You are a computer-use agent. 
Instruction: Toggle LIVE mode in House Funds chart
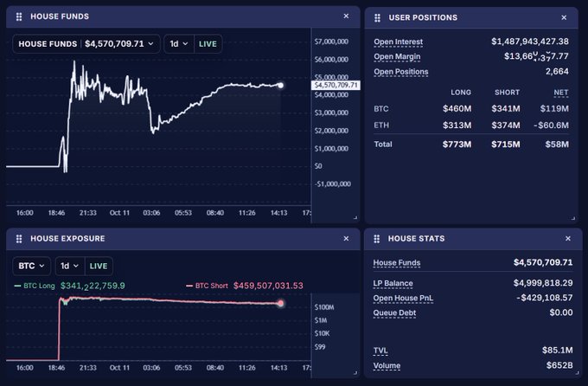(208, 44)
